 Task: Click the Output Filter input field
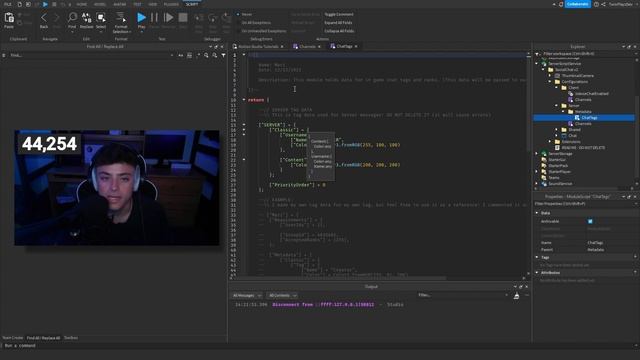click(462, 295)
